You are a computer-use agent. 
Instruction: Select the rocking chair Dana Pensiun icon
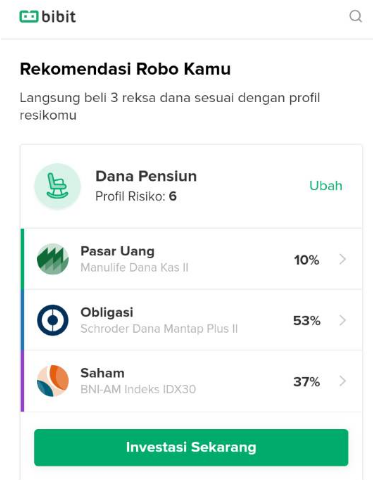(x=57, y=186)
